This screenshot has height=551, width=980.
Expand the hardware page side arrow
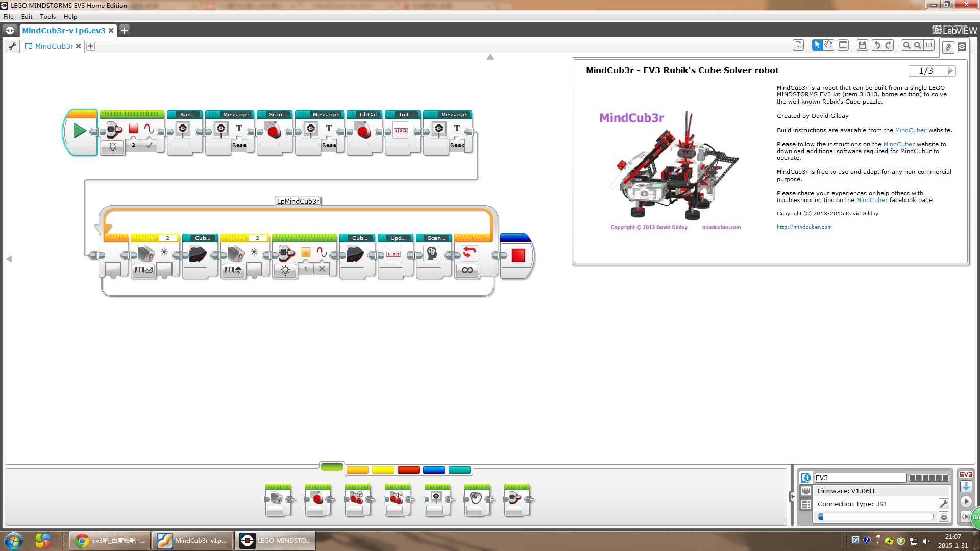792,496
